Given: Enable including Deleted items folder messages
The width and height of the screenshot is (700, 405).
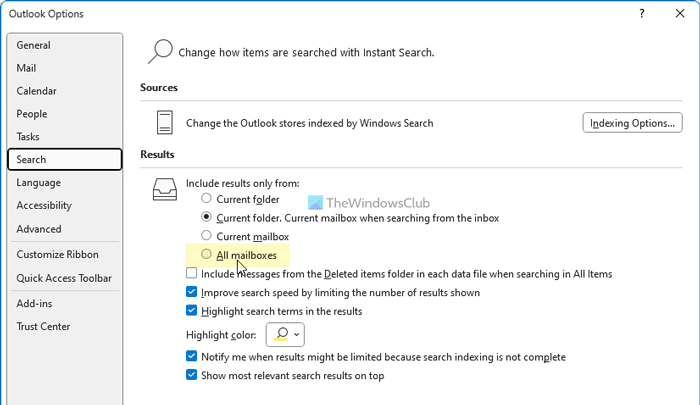Looking at the screenshot, I should [192, 273].
